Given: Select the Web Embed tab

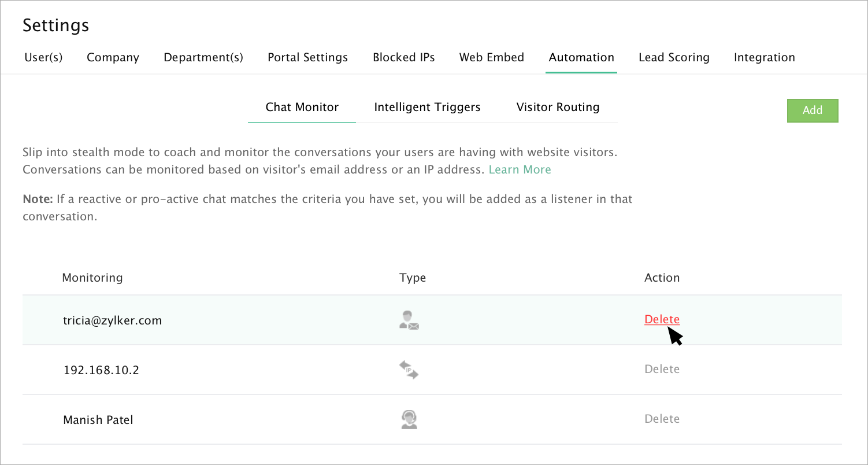Looking at the screenshot, I should [492, 57].
